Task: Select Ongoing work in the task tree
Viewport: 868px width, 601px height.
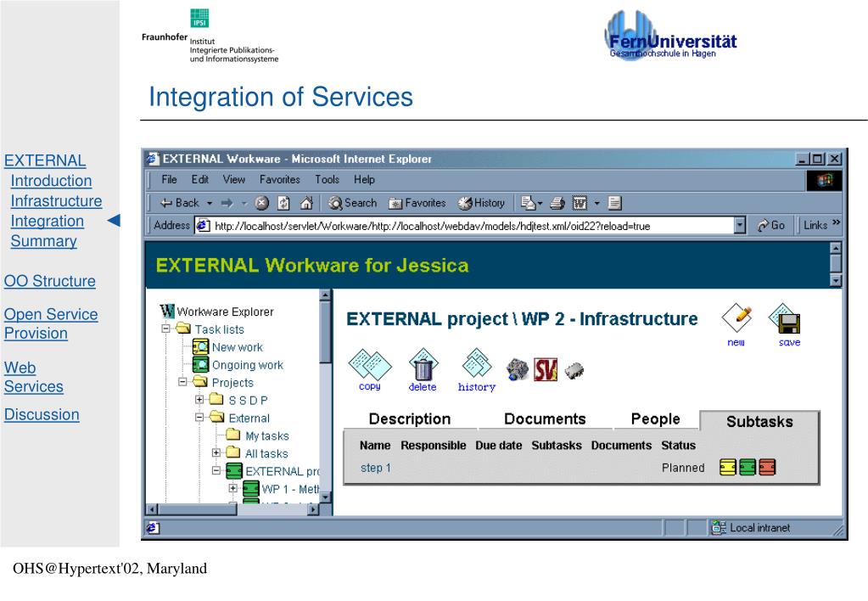Action: click(x=248, y=365)
